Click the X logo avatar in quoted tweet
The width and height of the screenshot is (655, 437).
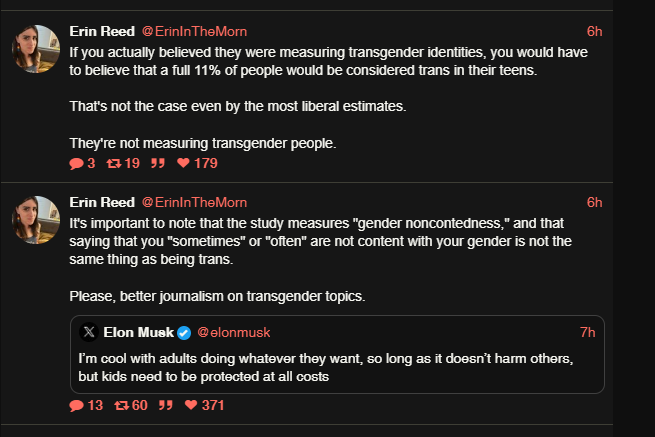(88, 332)
